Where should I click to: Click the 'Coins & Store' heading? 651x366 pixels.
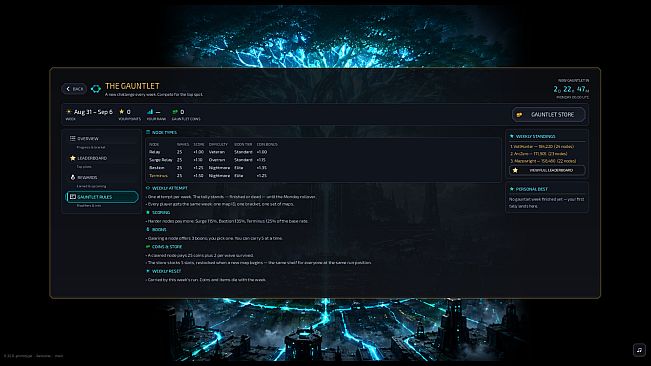pos(167,246)
